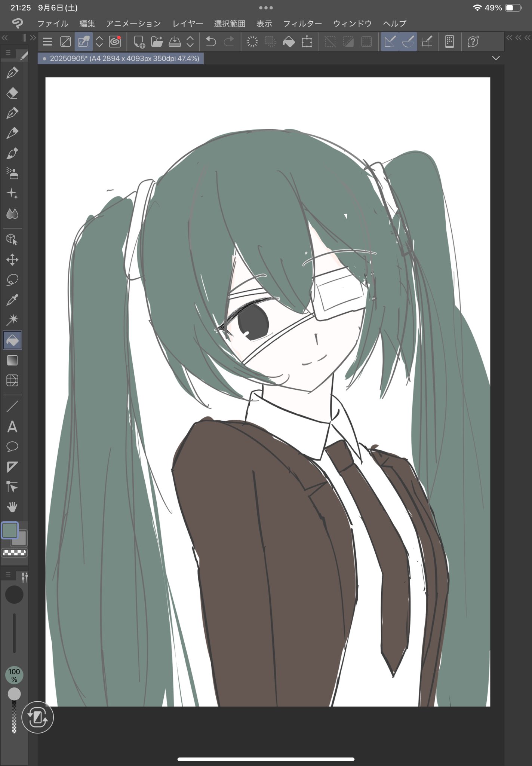
Task: Click the Redo arrow
Action: point(229,42)
